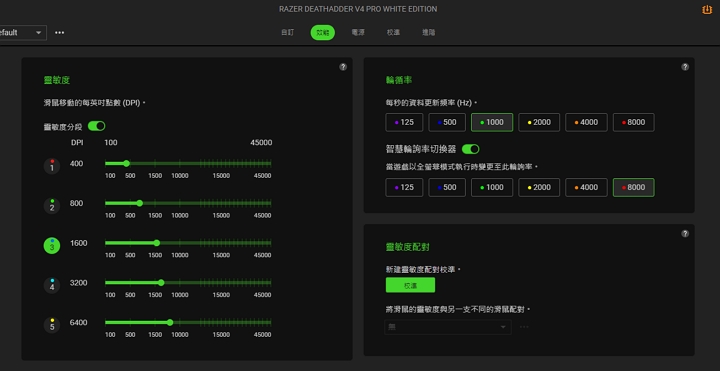
Task: Open help for the 靈敏度 sensitivity panel
Action: pyautogui.click(x=343, y=67)
